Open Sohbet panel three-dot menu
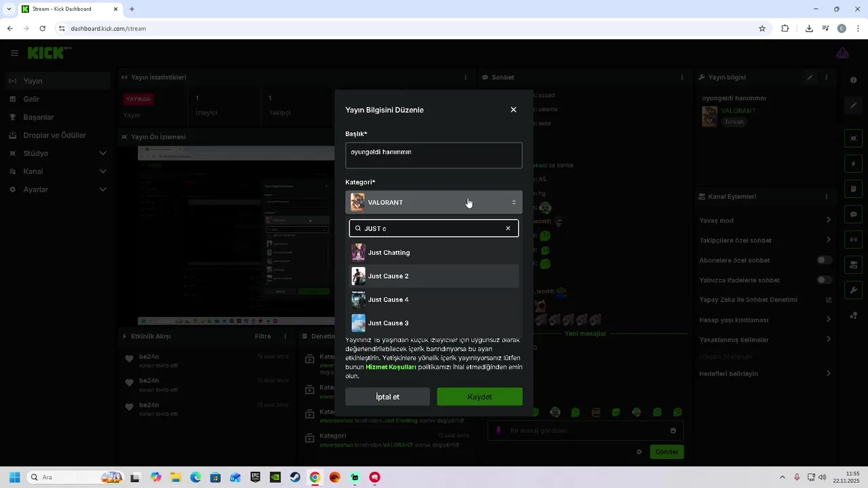 point(682,77)
